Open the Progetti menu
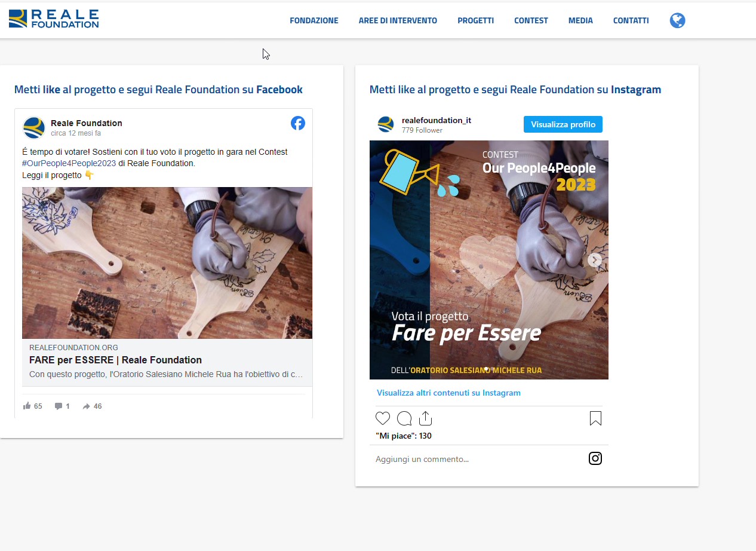Image resolution: width=756 pixels, height=551 pixels. 476,20
